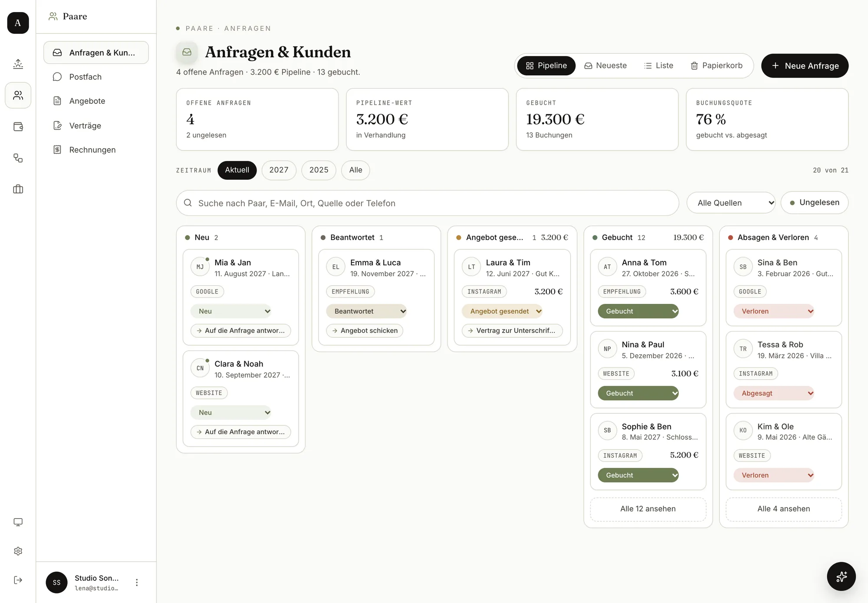Open status dropdown on Mia & Jan card
The height and width of the screenshot is (603, 868).
coord(231,311)
